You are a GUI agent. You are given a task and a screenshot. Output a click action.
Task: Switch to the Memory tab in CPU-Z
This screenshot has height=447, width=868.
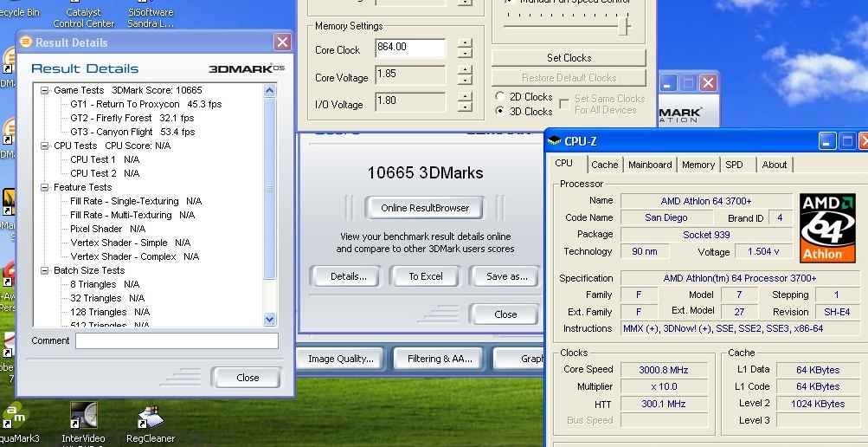(x=698, y=165)
